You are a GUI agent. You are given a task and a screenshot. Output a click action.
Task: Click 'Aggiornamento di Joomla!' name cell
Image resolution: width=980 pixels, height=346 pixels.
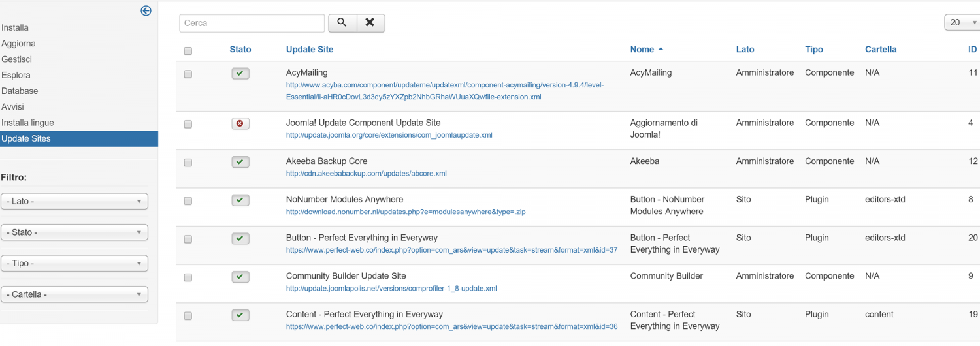(664, 129)
